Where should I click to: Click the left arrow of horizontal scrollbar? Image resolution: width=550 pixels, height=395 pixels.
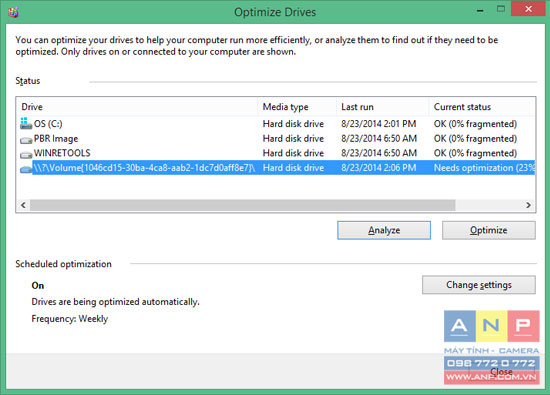tap(23, 205)
